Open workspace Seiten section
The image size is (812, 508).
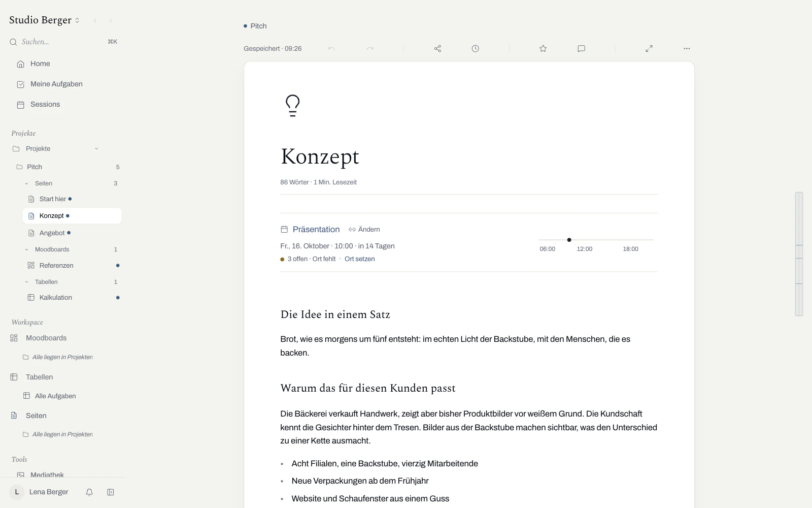(x=36, y=416)
